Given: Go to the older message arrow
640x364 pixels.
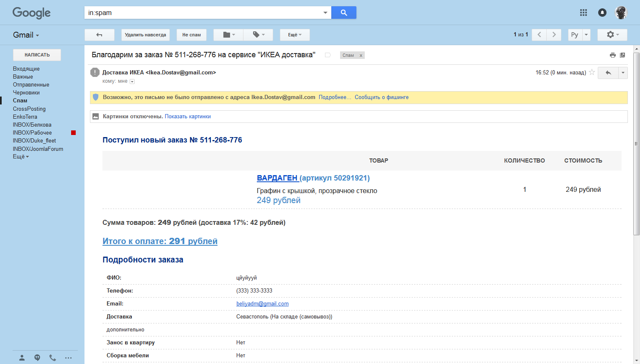Looking at the screenshot, I should (x=554, y=35).
